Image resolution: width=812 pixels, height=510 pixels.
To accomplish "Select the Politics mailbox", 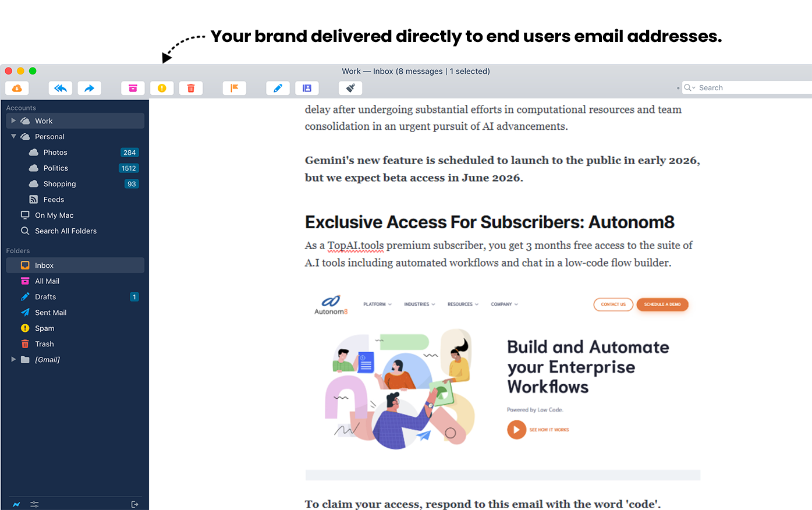I will 55,168.
